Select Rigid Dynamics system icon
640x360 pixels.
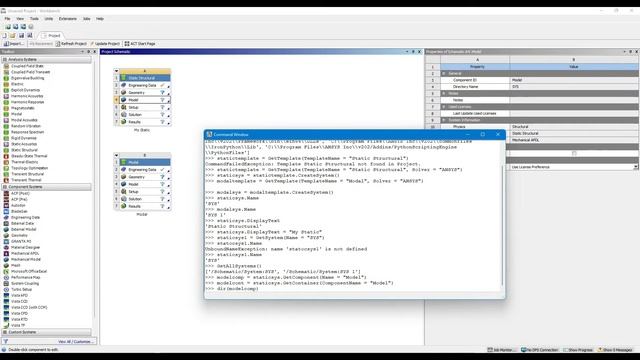[6, 138]
